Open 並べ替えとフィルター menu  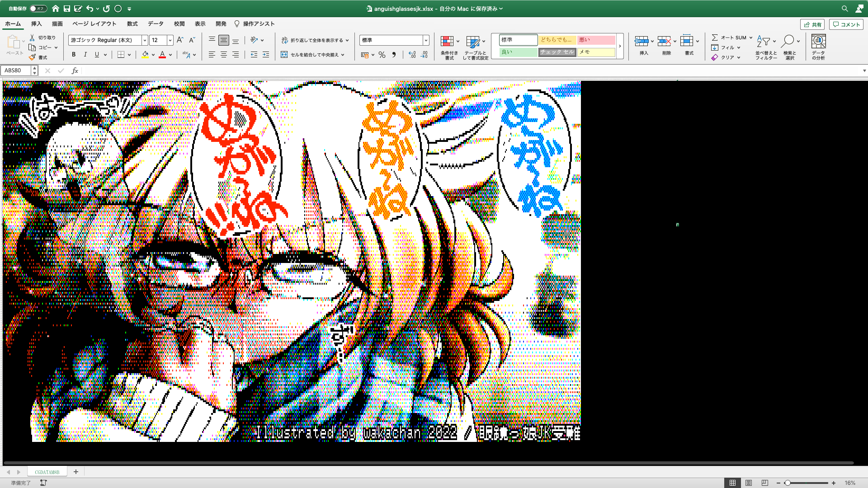tap(766, 47)
